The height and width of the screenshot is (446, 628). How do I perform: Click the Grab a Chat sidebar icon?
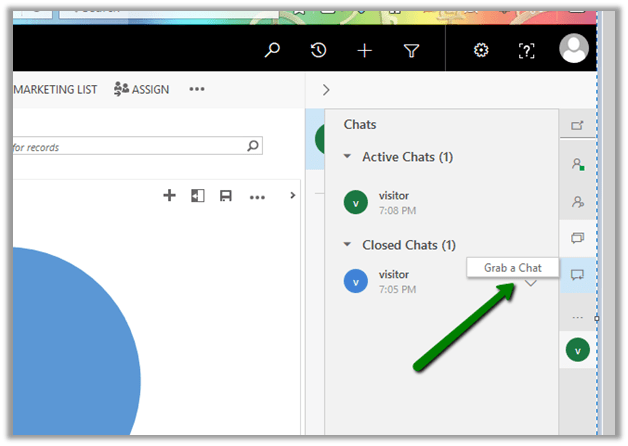[x=577, y=275]
